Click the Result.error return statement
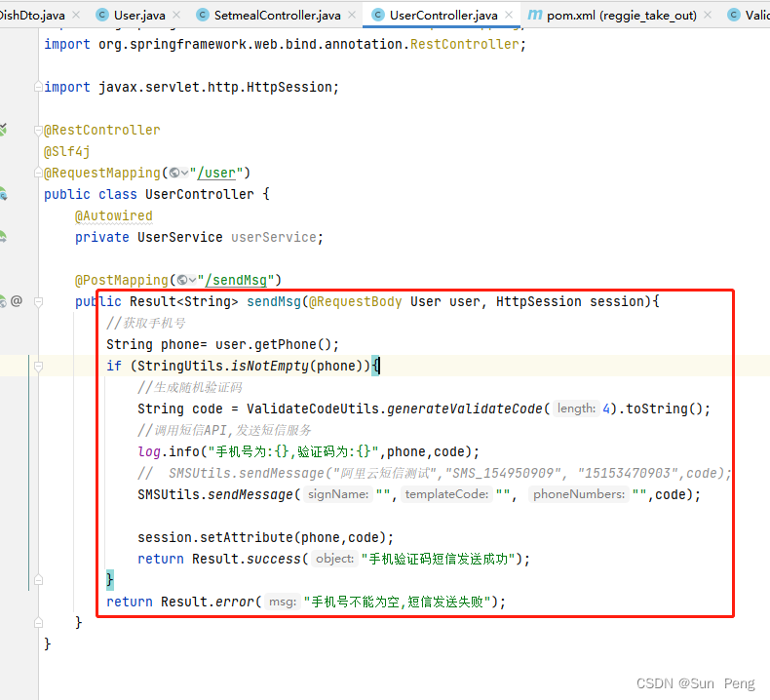The width and height of the screenshot is (770, 700). click(306, 602)
